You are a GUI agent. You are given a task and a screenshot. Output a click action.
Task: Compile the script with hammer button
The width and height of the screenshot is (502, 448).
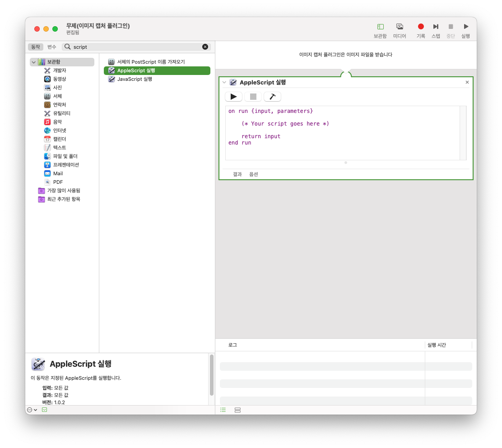tap(273, 97)
